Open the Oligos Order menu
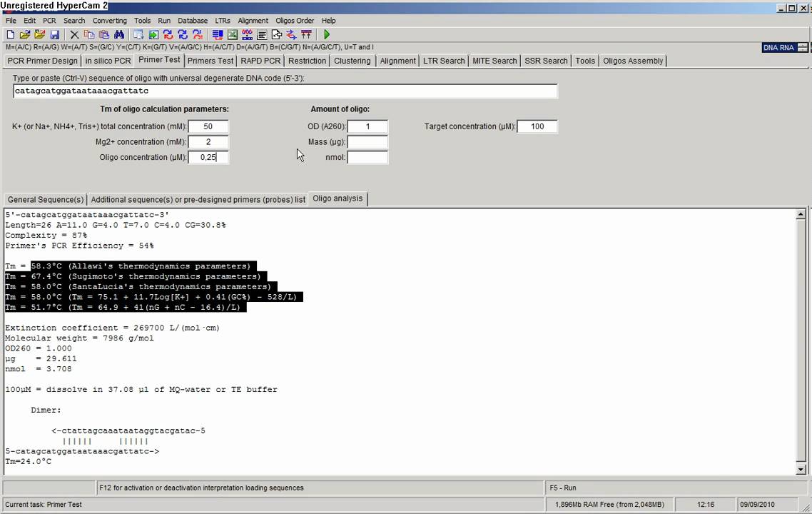 (295, 21)
